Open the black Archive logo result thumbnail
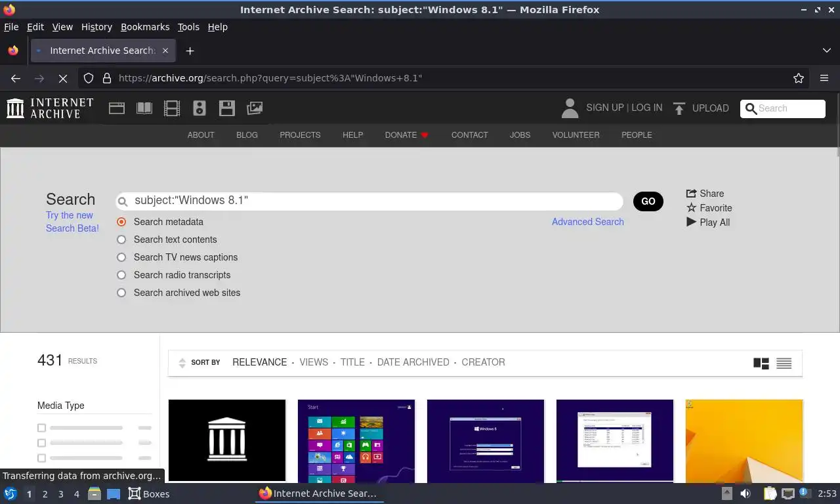 [227, 440]
